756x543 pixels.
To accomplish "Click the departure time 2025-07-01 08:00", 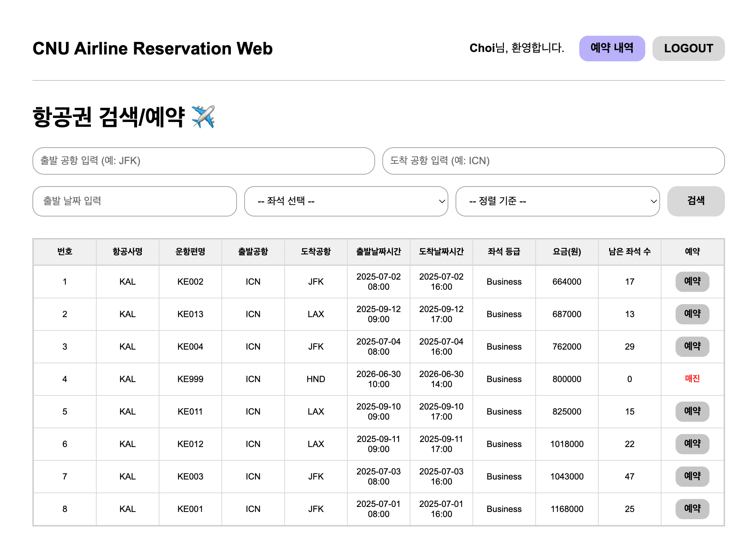I will tap(379, 509).
